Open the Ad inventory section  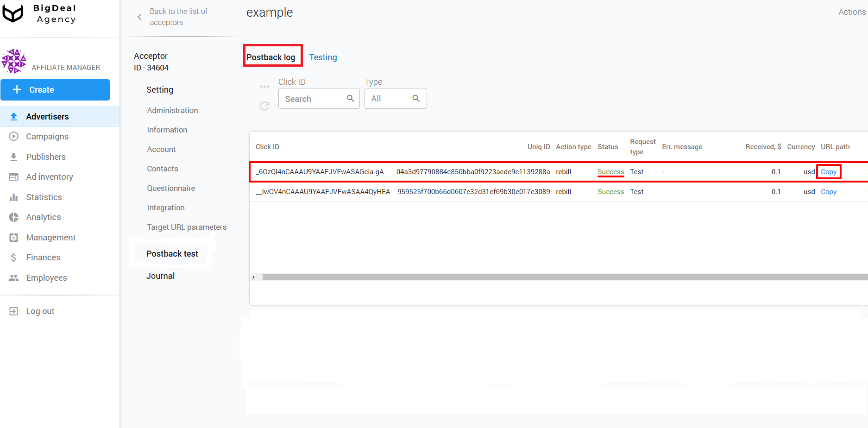[x=13, y=176]
